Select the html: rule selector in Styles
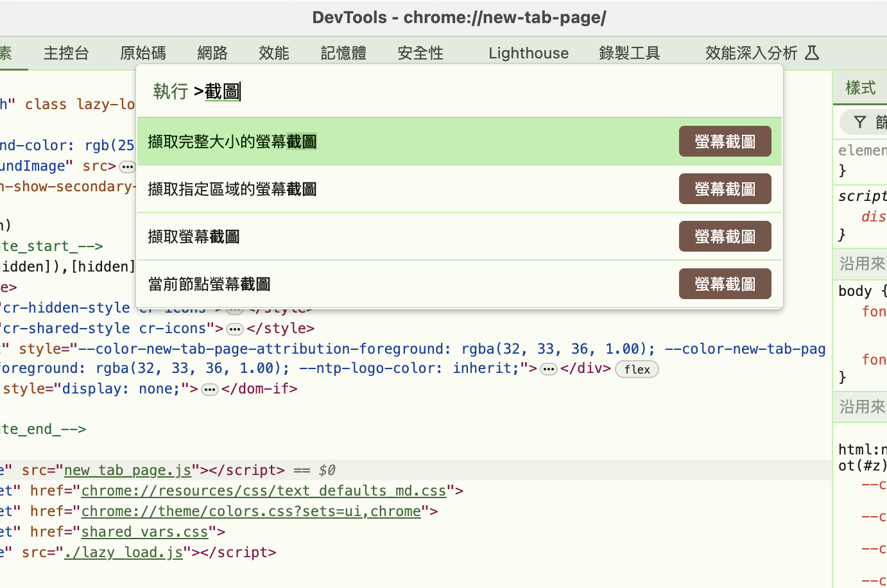 [x=863, y=457]
